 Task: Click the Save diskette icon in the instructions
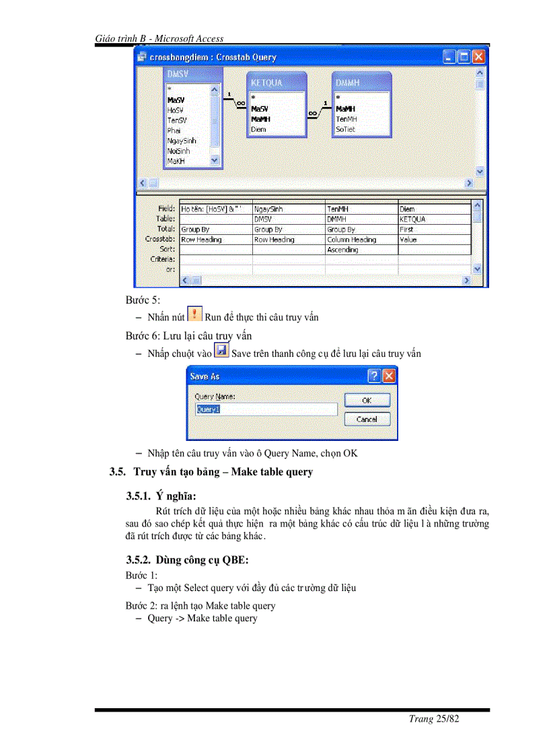click(222, 349)
